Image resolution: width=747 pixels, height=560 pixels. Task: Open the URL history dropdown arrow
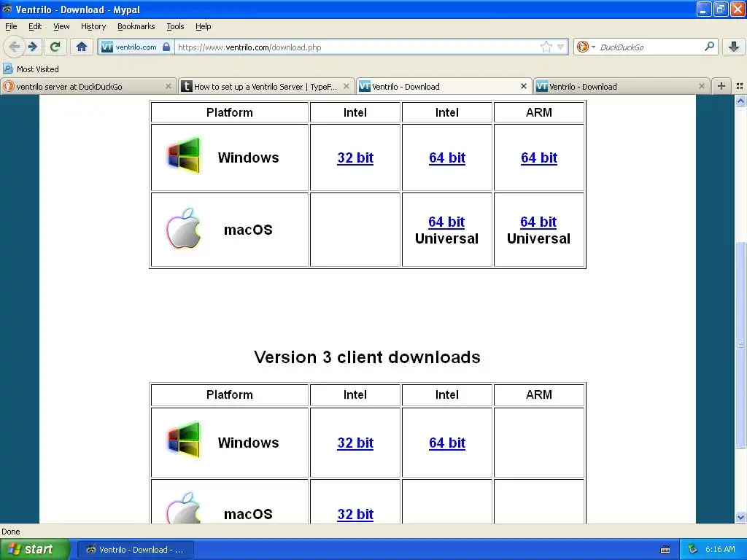click(561, 47)
